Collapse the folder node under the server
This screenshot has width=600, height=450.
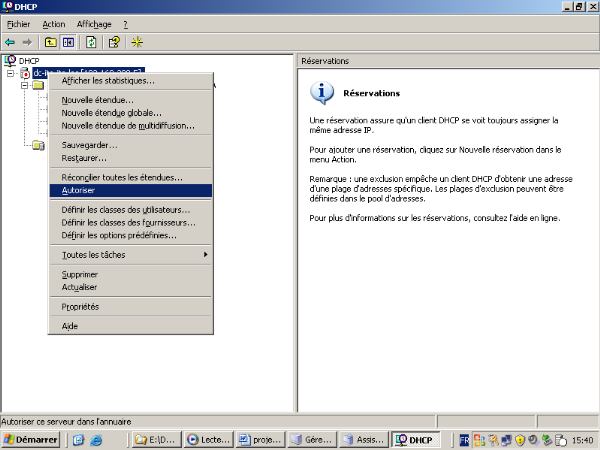pos(24,85)
